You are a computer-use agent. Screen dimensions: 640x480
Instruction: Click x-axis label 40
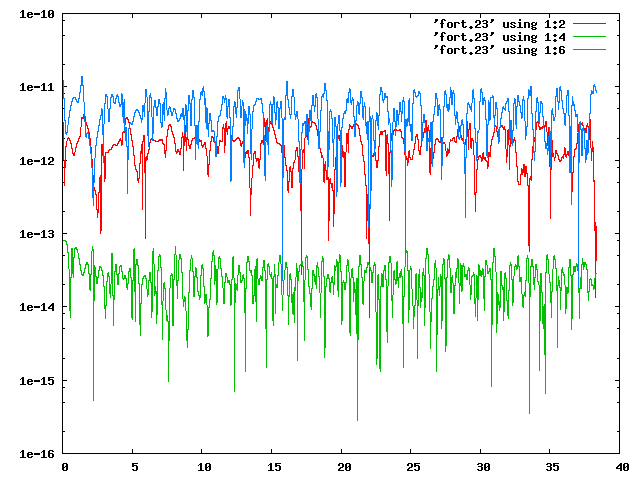tap(622, 467)
